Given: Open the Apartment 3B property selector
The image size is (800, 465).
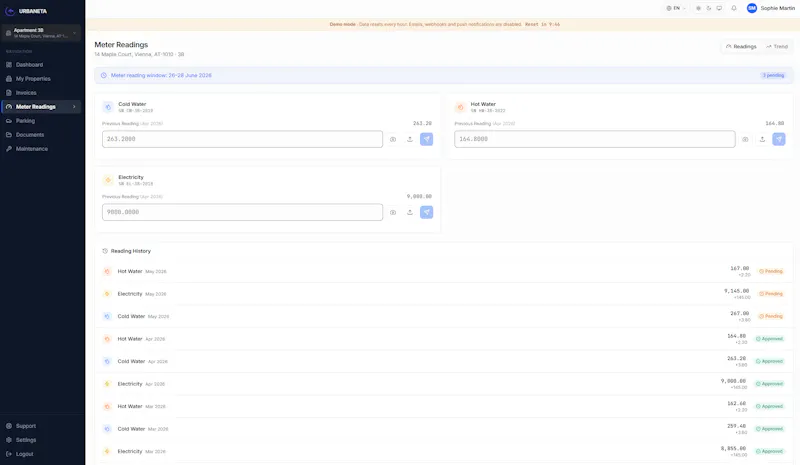Looking at the screenshot, I should click(41, 33).
